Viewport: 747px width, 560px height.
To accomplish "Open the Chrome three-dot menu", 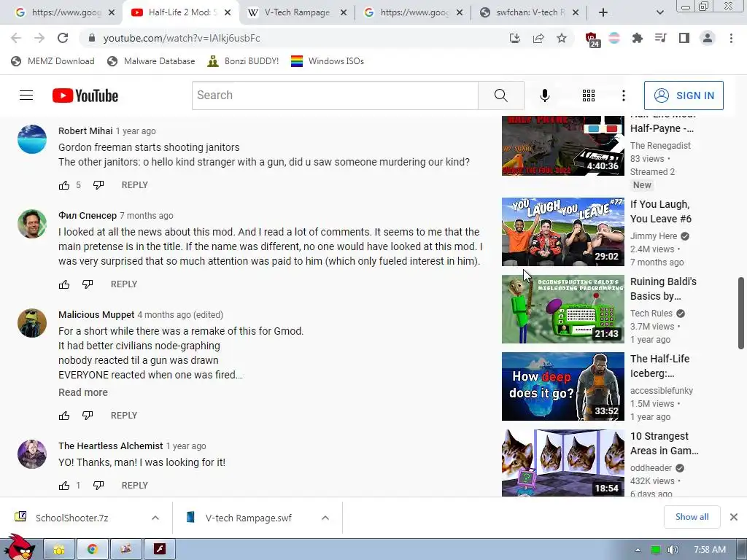I will click(731, 38).
